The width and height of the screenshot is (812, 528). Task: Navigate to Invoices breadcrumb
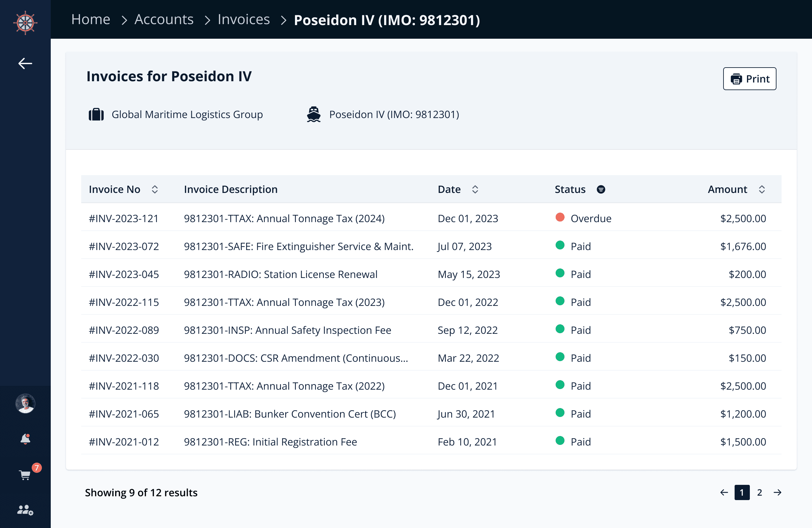pyautogui.click(x=244, y=19)
